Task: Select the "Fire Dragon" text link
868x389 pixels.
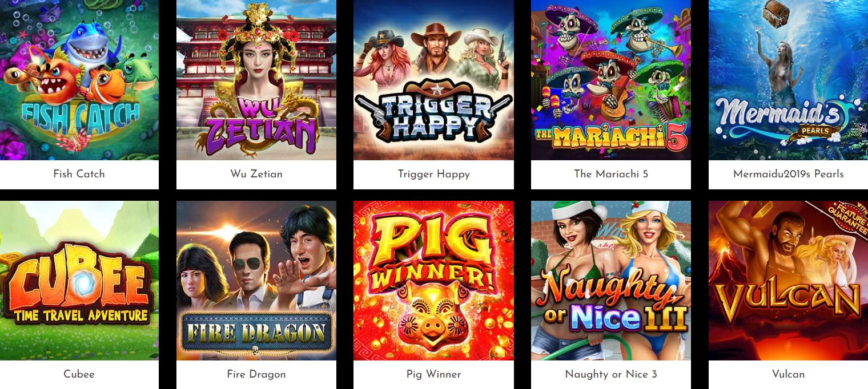Action: (256, 374)
